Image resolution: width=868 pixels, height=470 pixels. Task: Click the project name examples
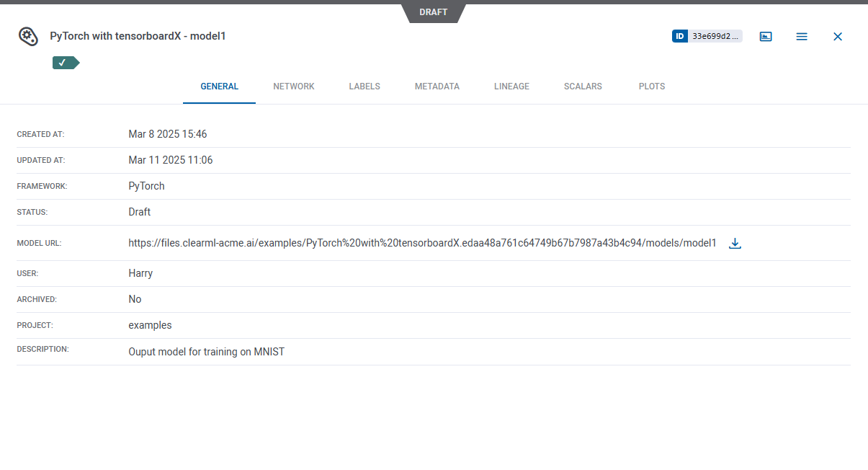(150, 325)
